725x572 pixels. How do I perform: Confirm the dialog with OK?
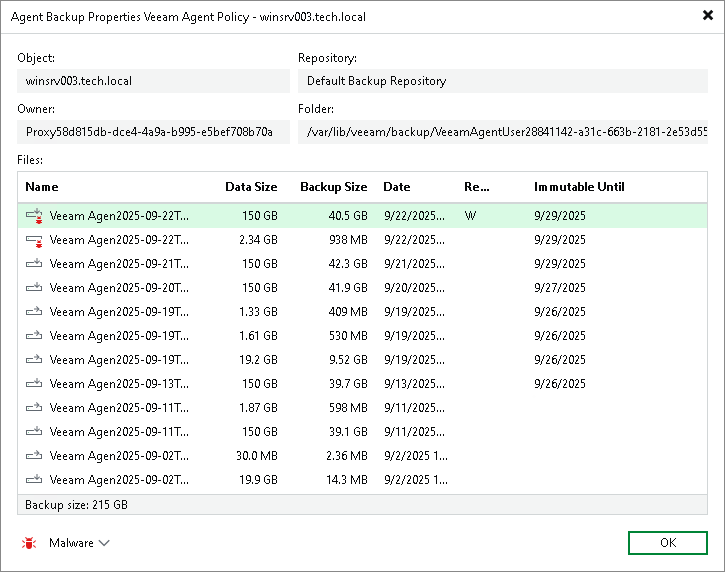point(668,543)
